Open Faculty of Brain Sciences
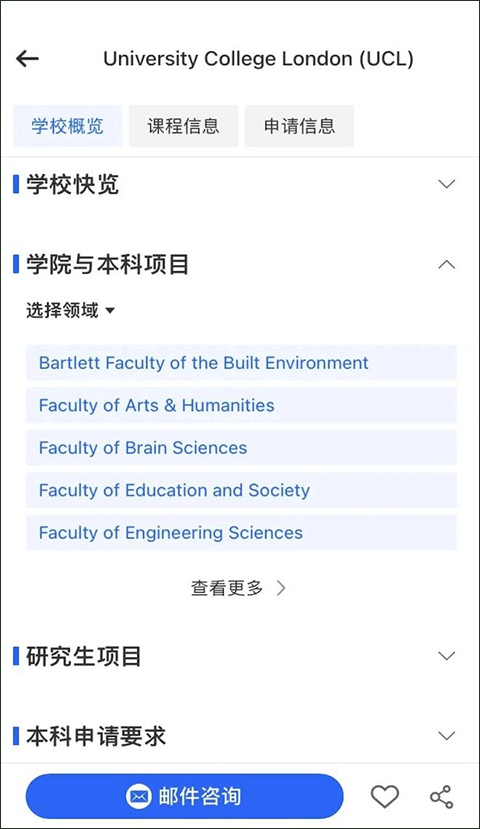 point(241,448)
